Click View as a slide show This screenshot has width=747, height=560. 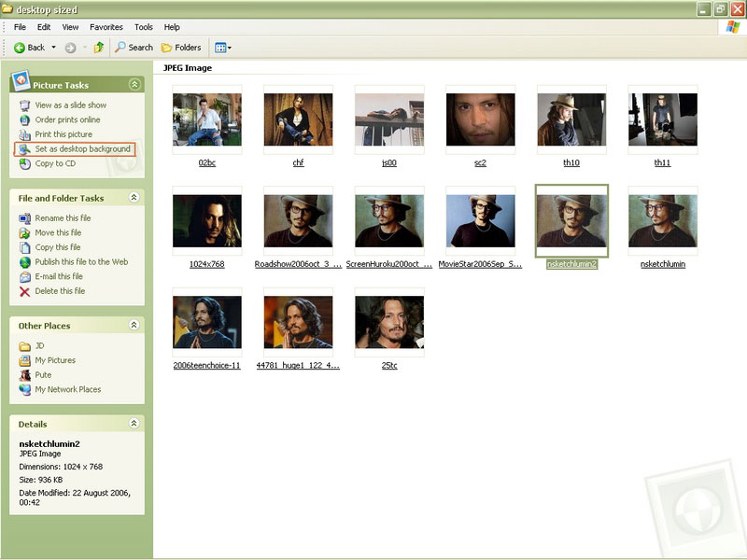[x=70, y=105]
